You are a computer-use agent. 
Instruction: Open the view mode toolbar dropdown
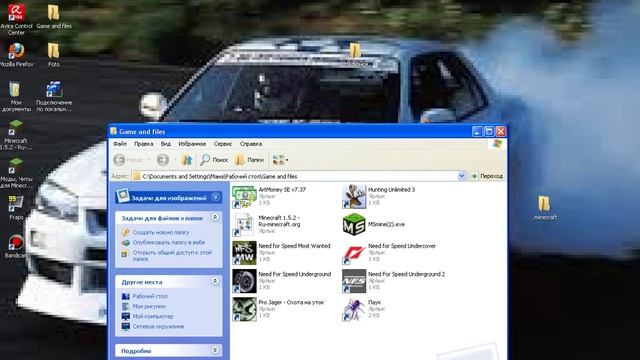[280, 160]
